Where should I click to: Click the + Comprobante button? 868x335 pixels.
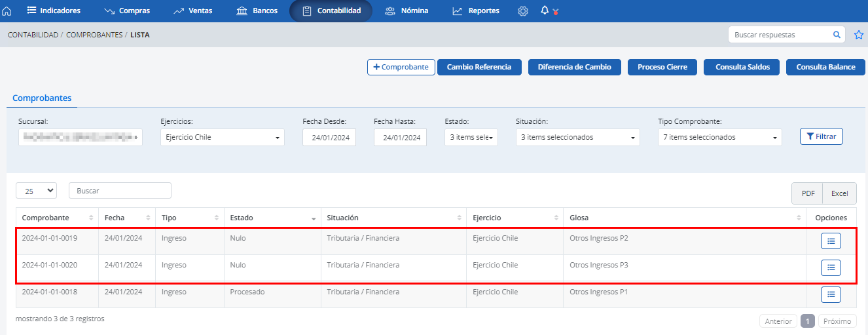pyautogui.click(x=401, y=67)
